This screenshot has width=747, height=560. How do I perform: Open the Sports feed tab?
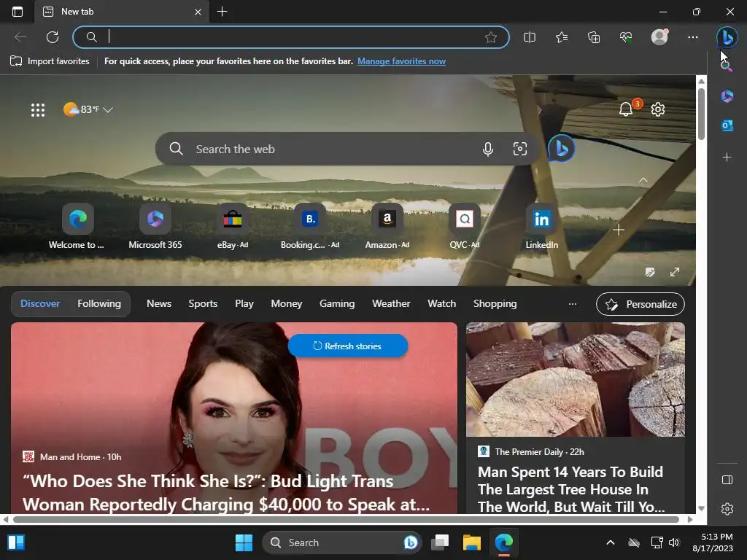tap(203, 304)
